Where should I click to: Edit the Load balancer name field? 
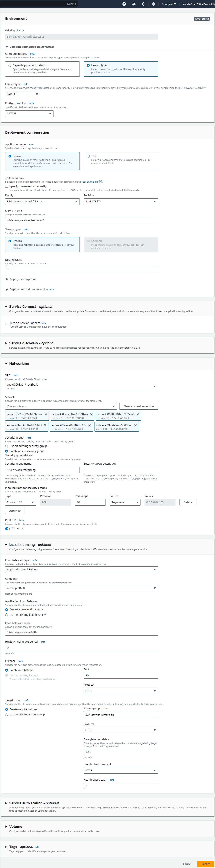(81, 632)
